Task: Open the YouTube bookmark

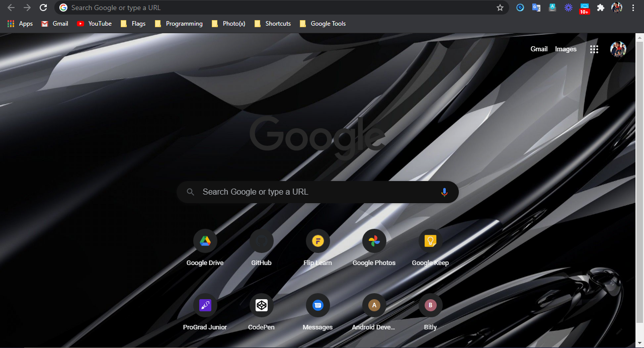Action: click(94, 24)
